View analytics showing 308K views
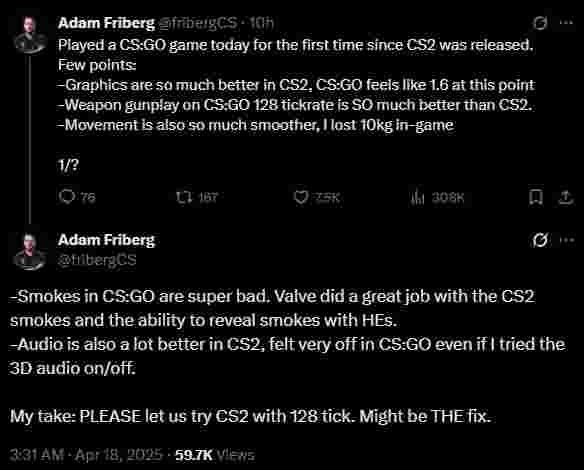 (x=437, y=197)
